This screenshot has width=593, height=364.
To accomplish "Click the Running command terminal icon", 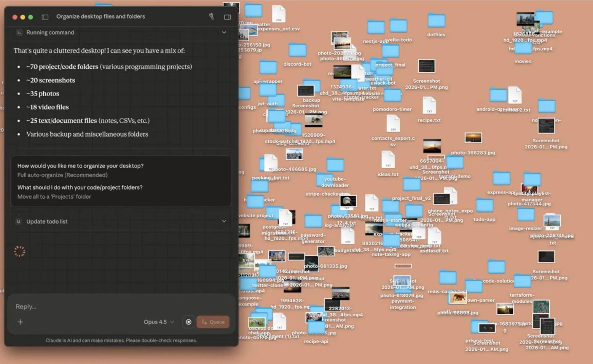I will coord(19,33).
